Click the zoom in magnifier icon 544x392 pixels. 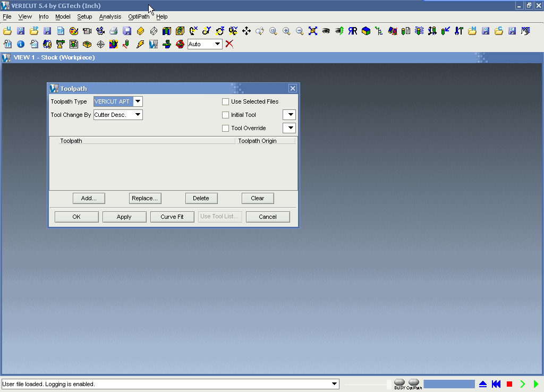tap(286, 31)
